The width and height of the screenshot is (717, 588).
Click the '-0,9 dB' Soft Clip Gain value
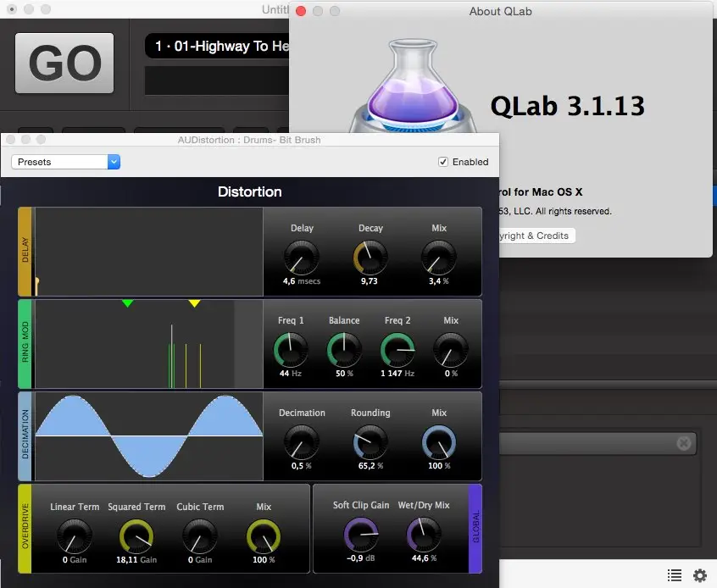[x=361, y=558]
